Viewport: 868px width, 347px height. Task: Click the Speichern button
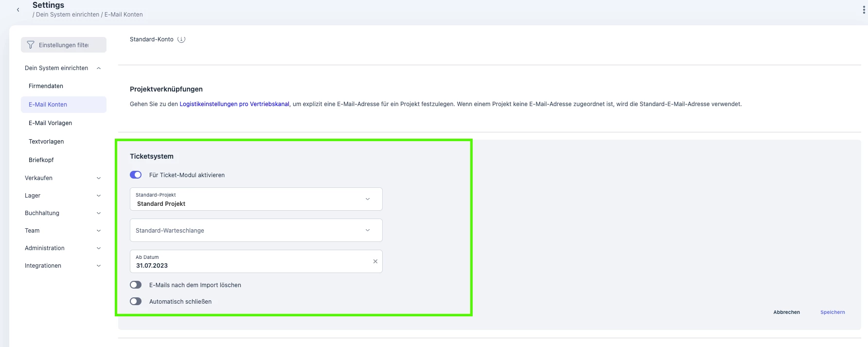pos(833,312)
